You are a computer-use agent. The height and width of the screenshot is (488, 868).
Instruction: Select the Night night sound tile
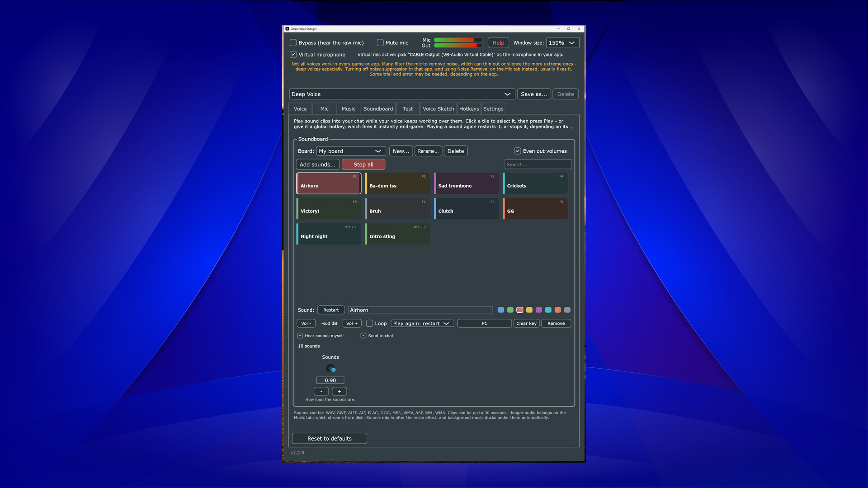pos(329,234)
